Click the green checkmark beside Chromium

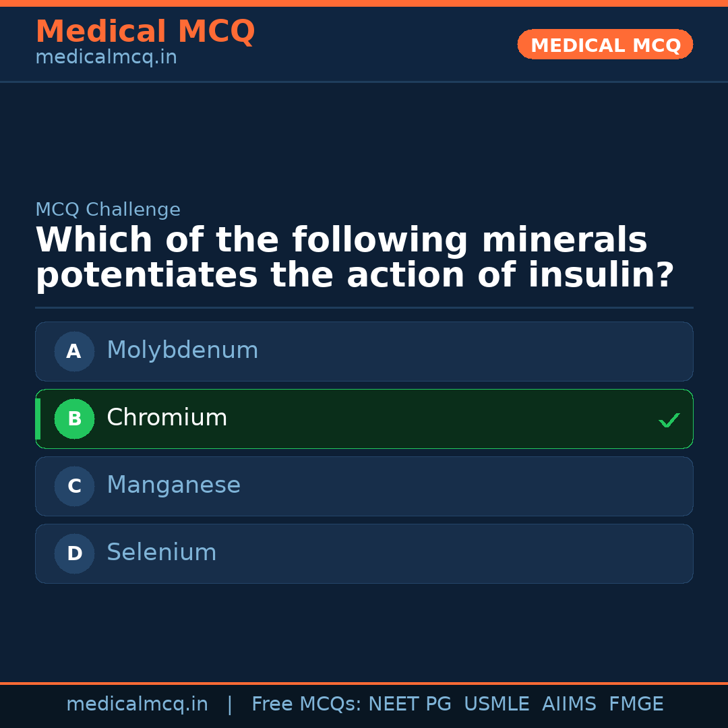pos(669,420)
